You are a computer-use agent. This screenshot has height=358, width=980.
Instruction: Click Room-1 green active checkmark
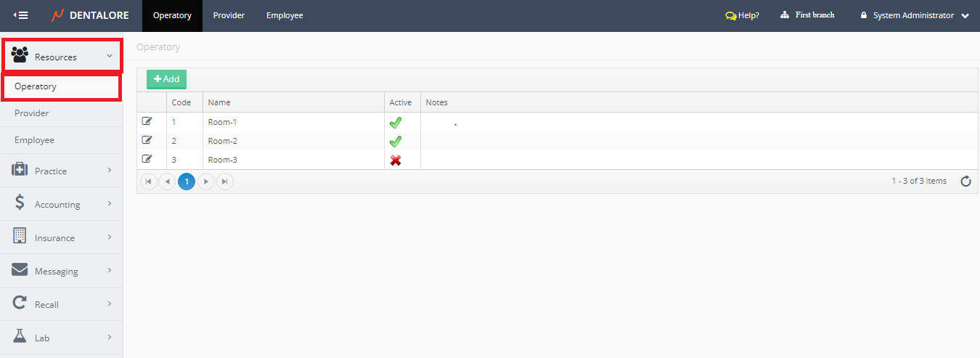point(396,122)
